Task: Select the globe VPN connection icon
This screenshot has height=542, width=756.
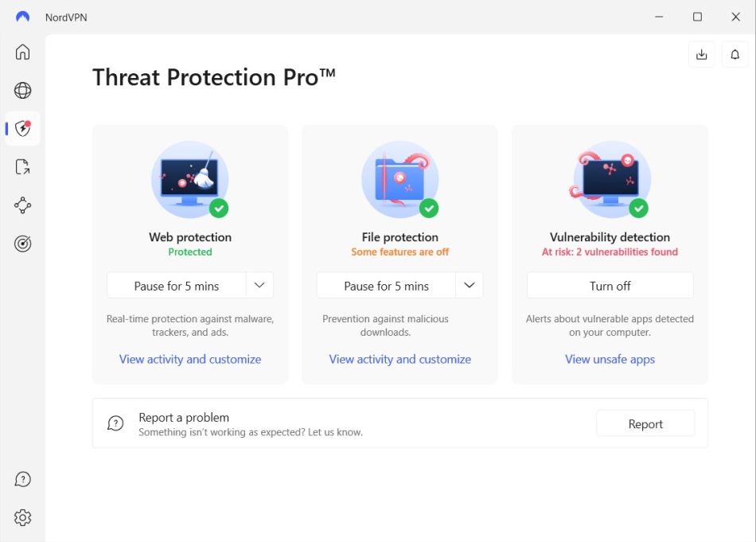Action: 22,90
